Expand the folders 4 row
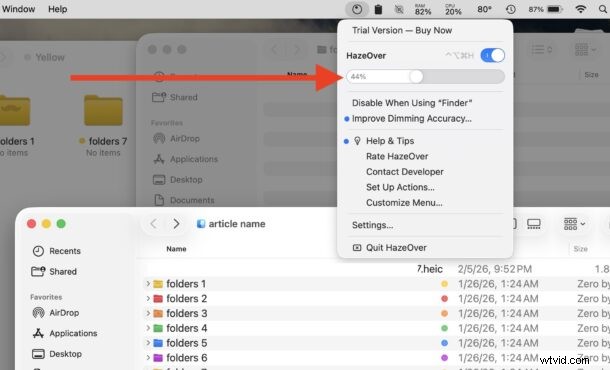610x370 pixels. (x=148, y=328)
